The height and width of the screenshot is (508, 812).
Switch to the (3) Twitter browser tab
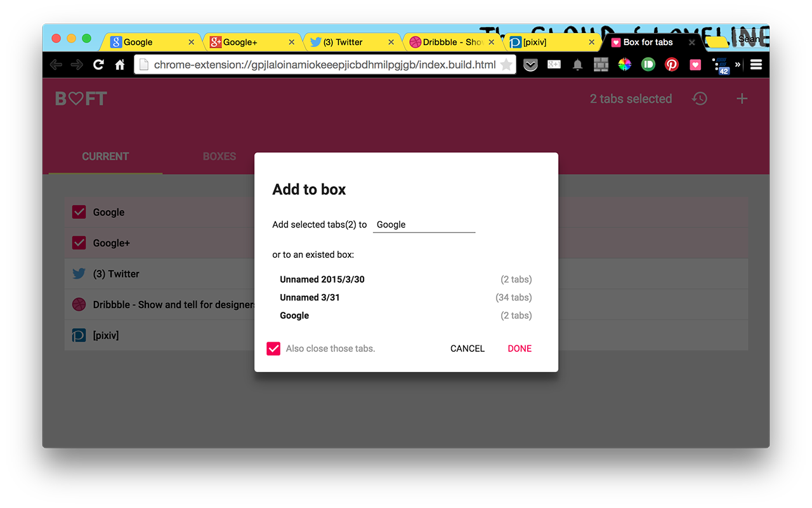pos(353,42)
